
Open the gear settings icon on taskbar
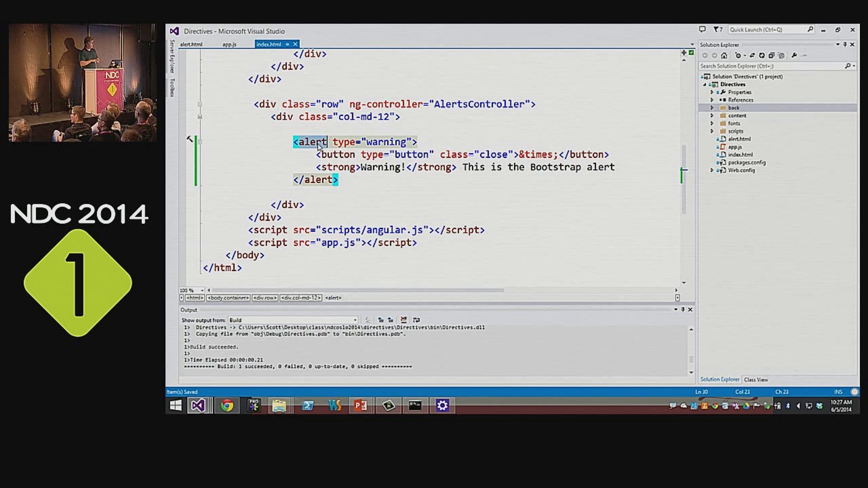pos(442,406)
